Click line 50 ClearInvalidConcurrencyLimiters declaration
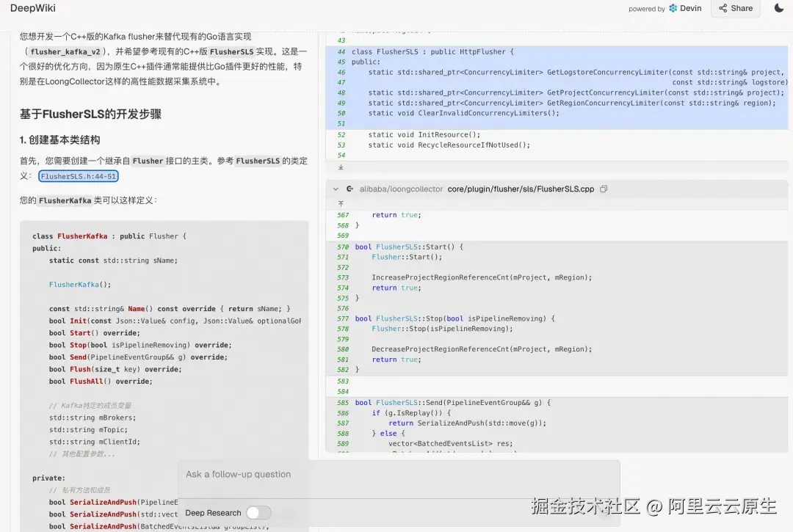This screenshot has height=532, width=793. click(x=464, y=113)
